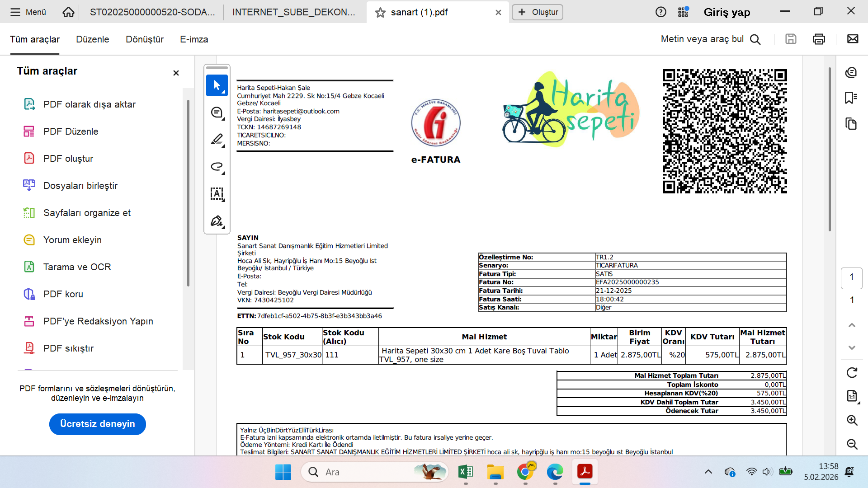Select the Tüm araçlar menu tab

(x=35, y=39)
